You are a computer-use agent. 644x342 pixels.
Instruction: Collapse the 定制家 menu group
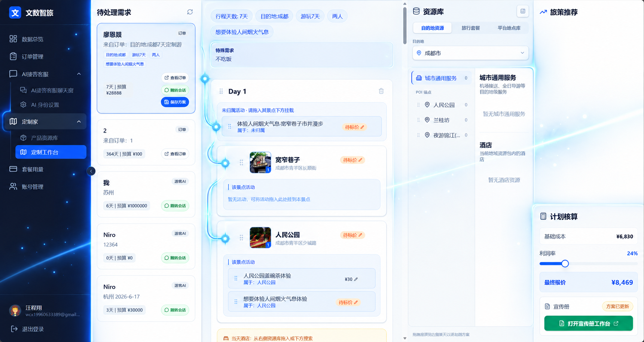coord(79,122)
